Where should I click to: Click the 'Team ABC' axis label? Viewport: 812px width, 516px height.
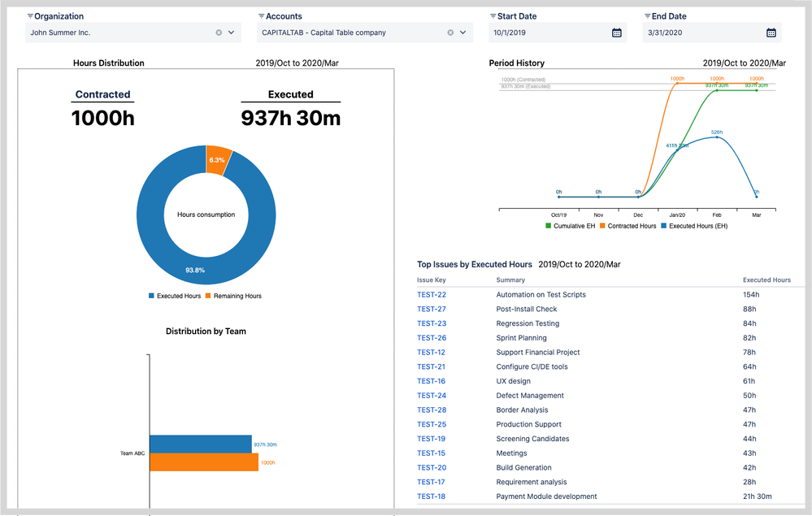(x=132, y=453)
